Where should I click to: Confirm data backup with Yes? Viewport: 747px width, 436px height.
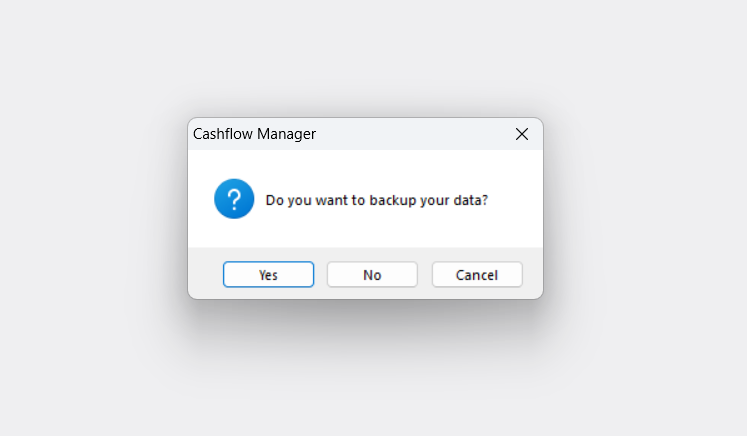[x=268, y=274]
